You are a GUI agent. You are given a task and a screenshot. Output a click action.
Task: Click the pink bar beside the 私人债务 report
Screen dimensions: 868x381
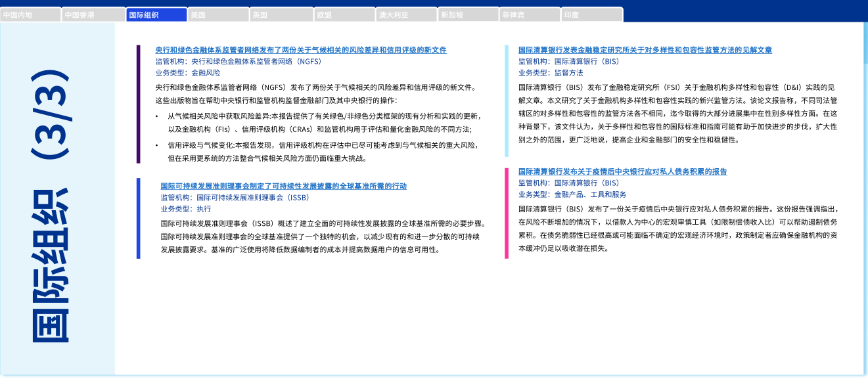coord(507,213)
